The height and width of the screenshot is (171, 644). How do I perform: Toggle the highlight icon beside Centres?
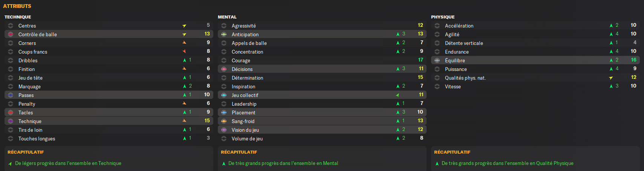tap(11, 26)
